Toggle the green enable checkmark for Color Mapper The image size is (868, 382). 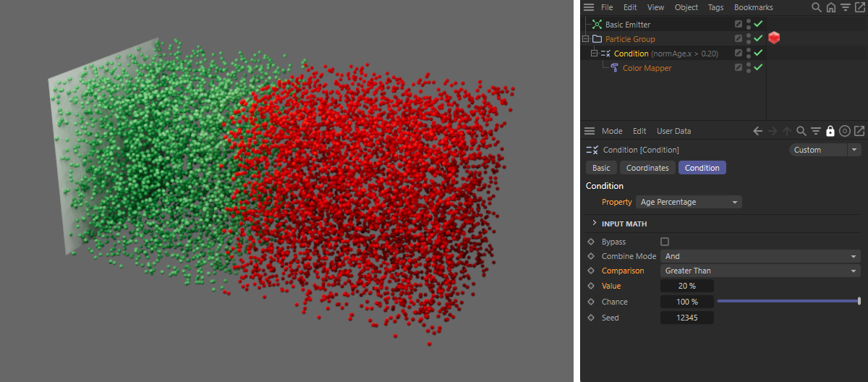click(758, 68)
